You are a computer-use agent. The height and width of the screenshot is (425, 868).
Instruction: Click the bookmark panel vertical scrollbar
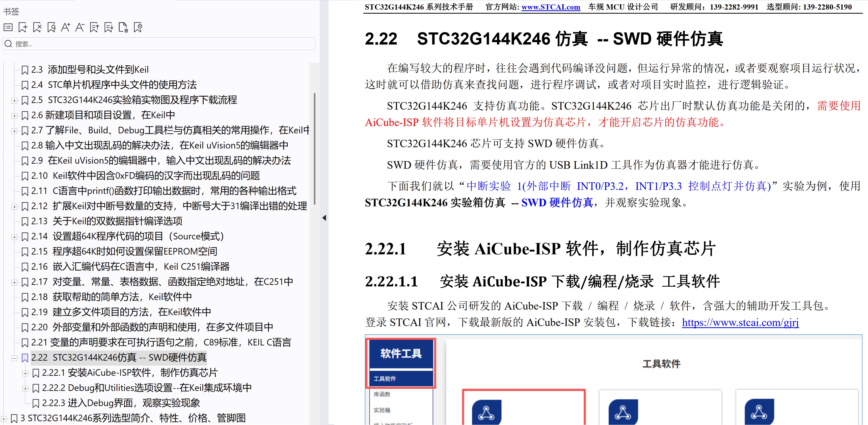click(x=315, y=149)
